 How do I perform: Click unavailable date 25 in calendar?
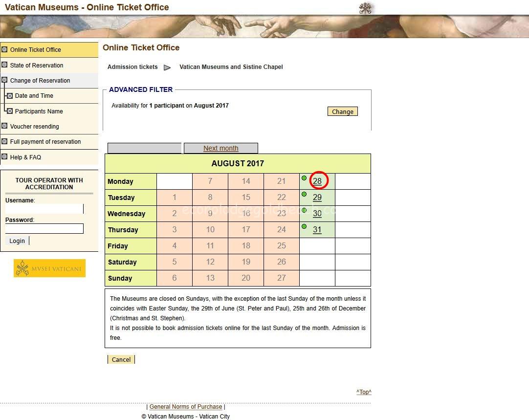click(x=282, y=245)
